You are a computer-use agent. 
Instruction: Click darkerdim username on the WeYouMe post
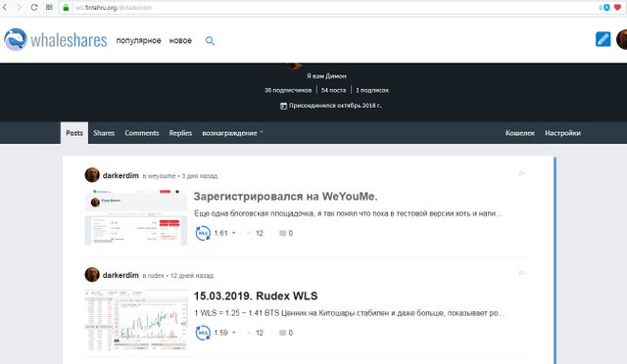121,175
